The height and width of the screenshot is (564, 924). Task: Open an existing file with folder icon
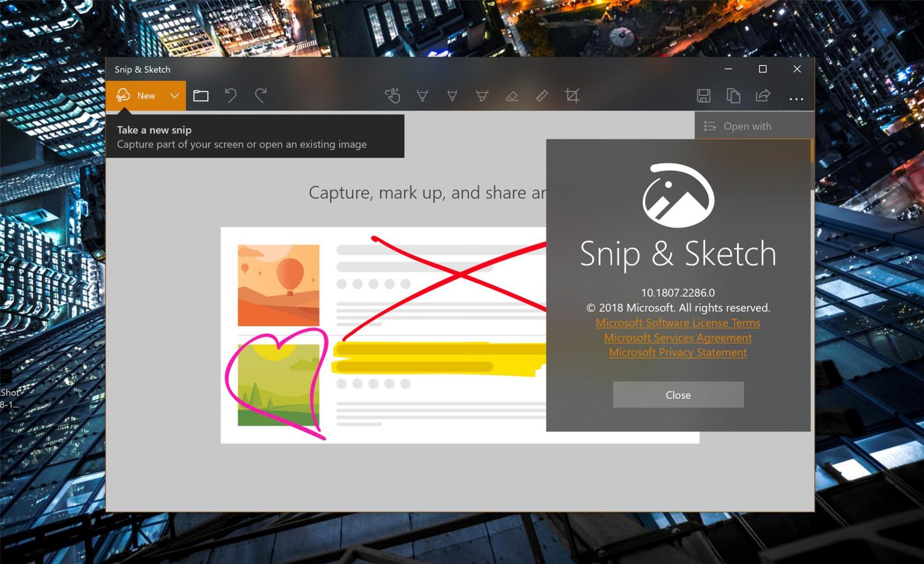201,96
